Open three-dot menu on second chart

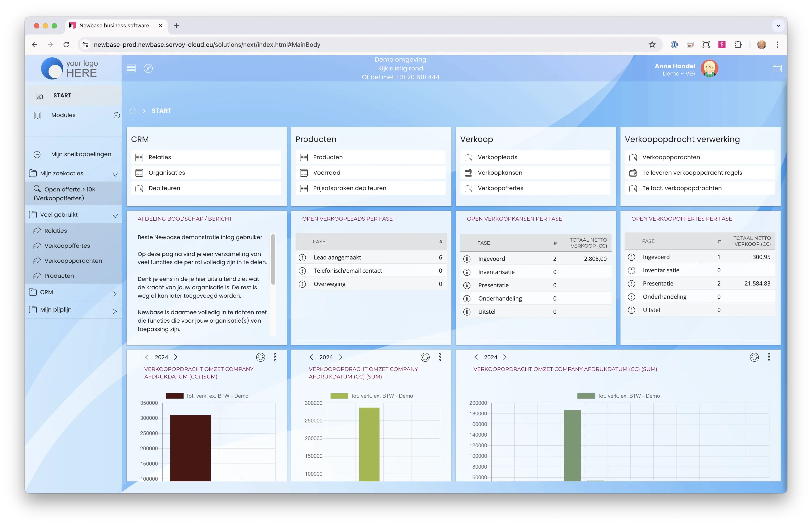(440, 357)
